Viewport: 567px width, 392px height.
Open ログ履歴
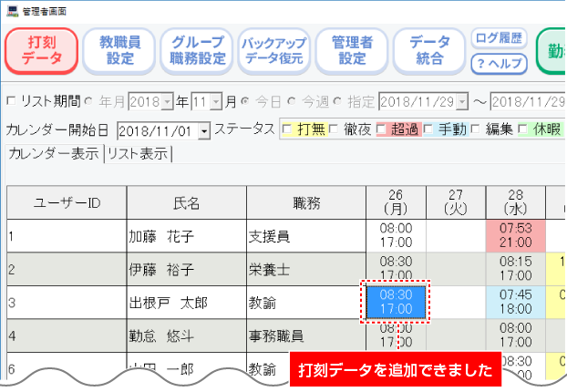[499, 38]
